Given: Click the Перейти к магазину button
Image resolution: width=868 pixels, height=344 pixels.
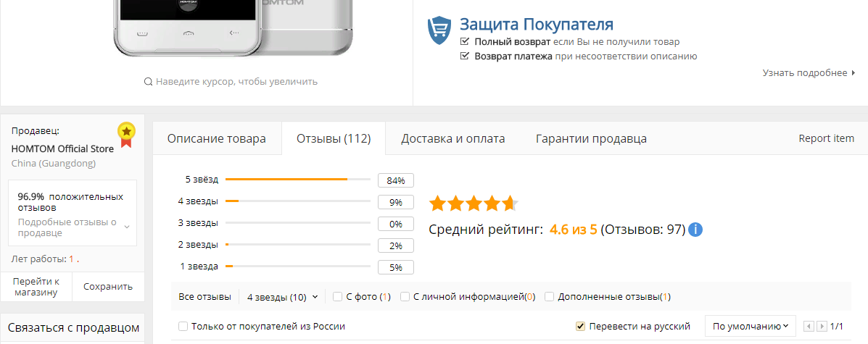Looking at the screenshot, I should pyautogui.click(x=36, y=286).
